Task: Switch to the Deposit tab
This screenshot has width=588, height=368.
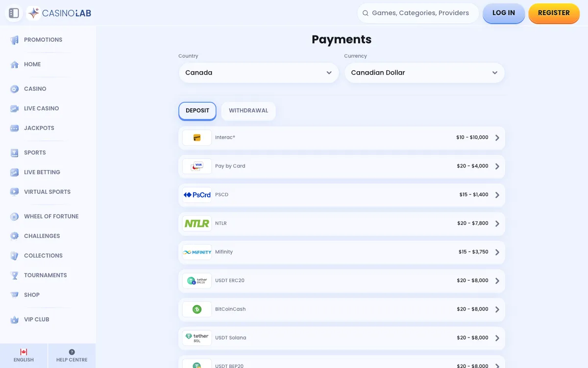Action: click(x=197, y=111)
